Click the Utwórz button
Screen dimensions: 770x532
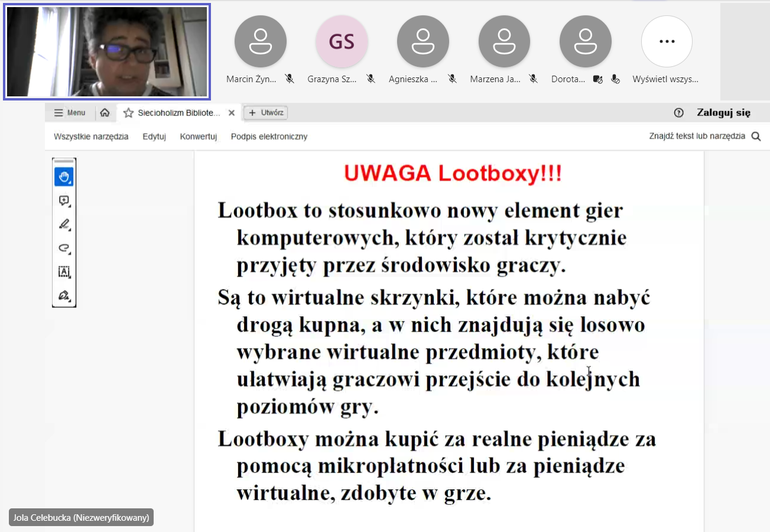pos(266,113)
